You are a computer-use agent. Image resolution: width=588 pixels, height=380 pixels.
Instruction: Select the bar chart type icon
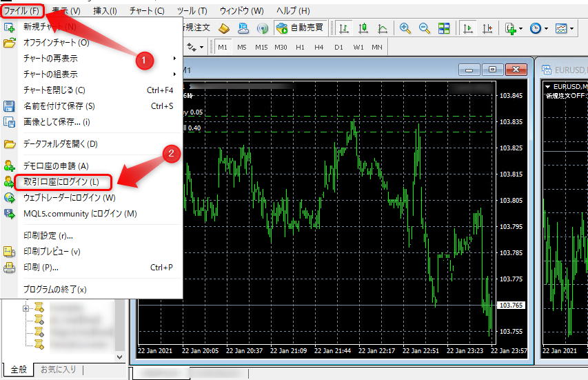(344, 28)
